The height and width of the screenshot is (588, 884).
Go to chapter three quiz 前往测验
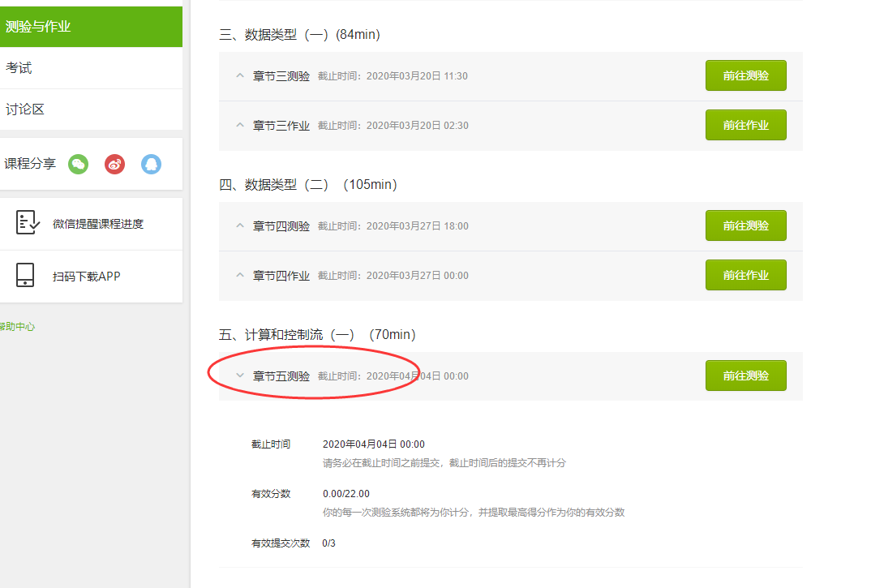[745, 76]
